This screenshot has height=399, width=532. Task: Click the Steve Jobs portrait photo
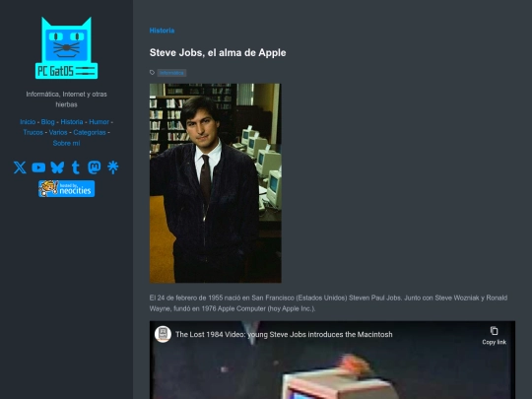[x=216, y=183]
